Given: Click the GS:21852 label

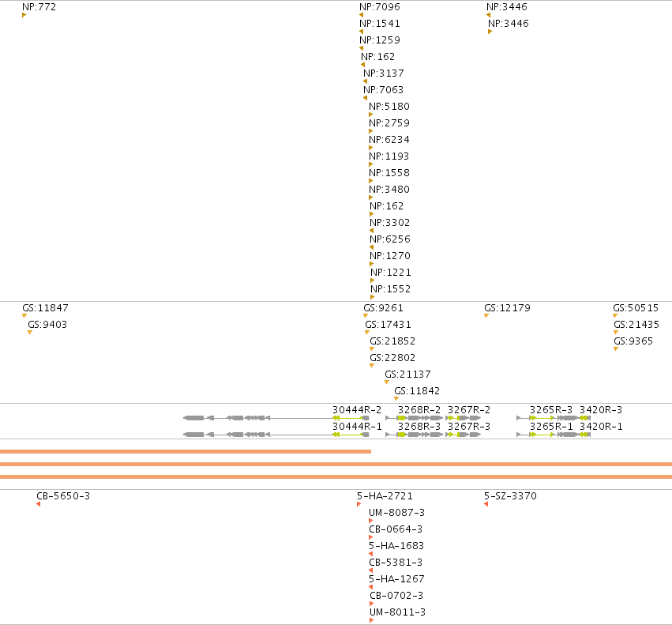Looking at the screenshot, I should coord(392,341).
